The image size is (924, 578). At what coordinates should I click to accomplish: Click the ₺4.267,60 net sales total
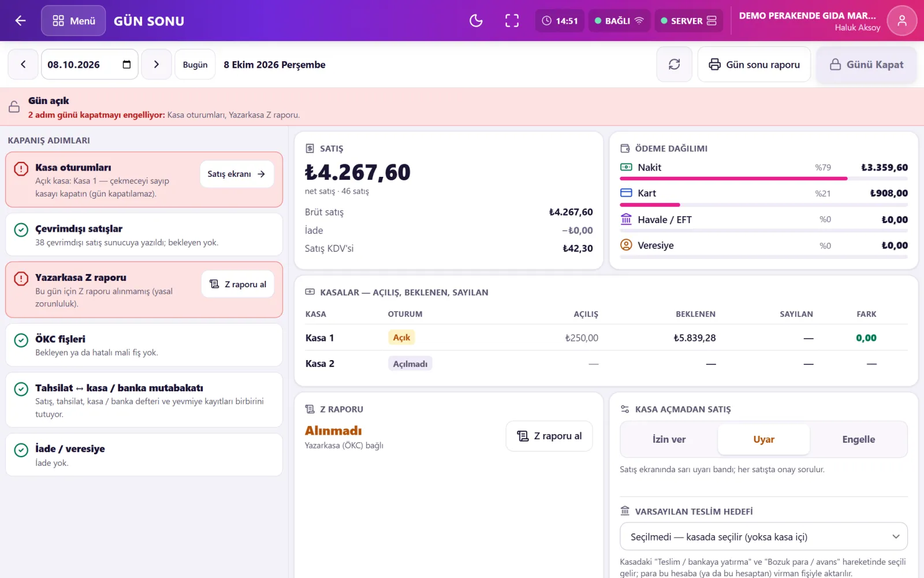(x=357, y=172)
